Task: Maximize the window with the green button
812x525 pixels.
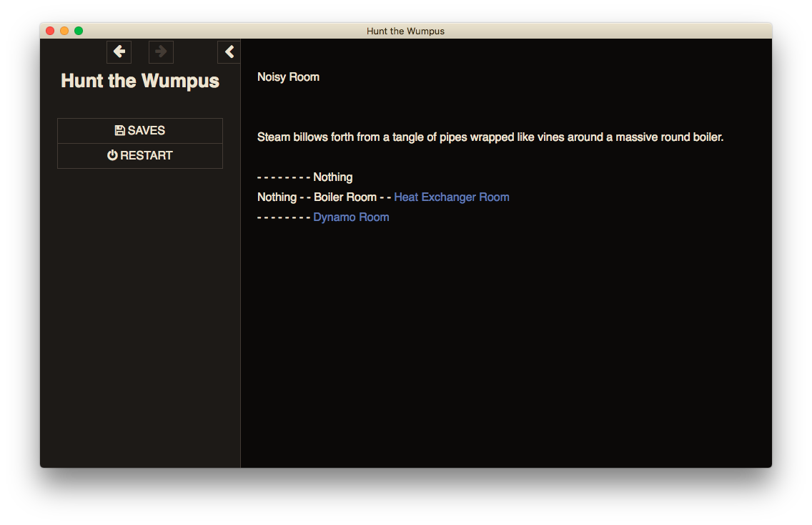Action: (x=79, y=31)
